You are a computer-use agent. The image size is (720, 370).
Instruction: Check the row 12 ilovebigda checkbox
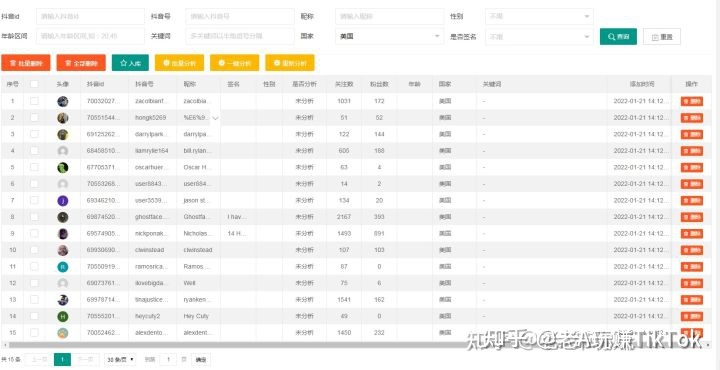point(34,283)
